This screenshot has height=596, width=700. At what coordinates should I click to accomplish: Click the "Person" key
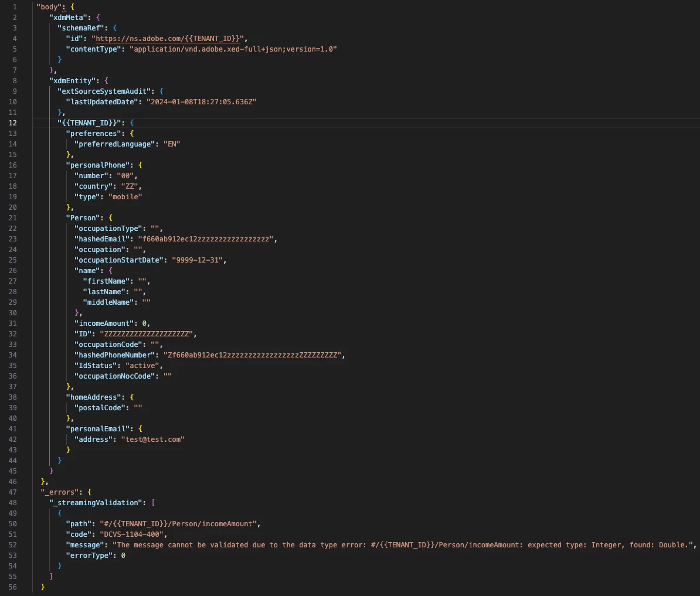[x=83, y=218]
